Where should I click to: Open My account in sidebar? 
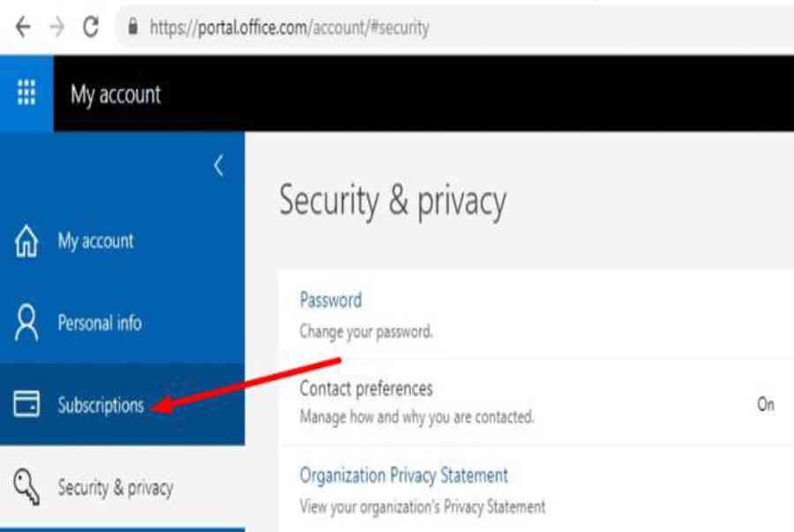(x=95, y=241)
